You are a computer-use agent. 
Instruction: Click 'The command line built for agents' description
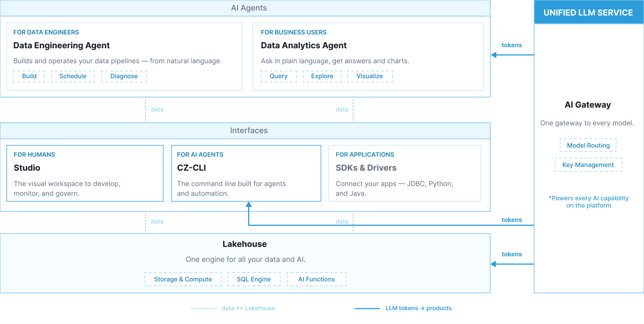[x=232, y=189]
